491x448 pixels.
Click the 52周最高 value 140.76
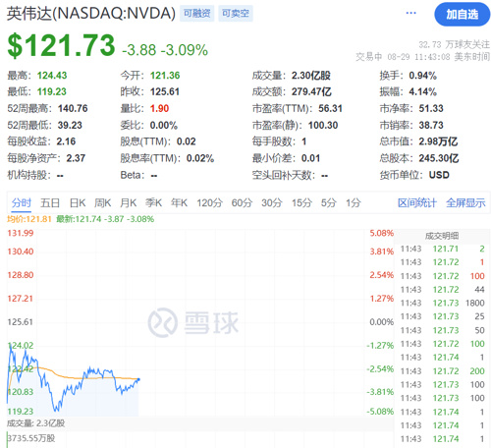73,108
